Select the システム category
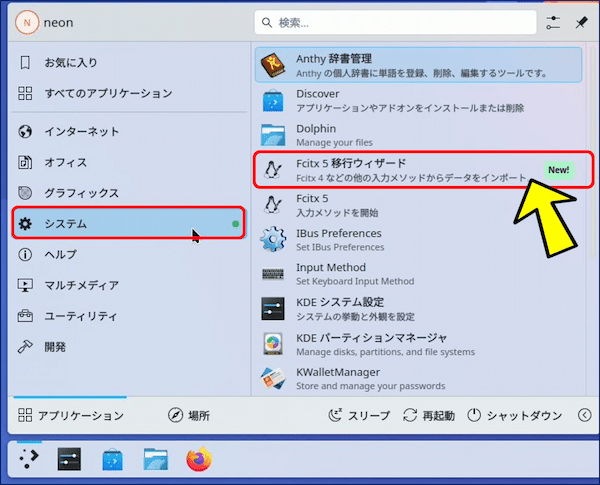 click(x=128, y=224)
